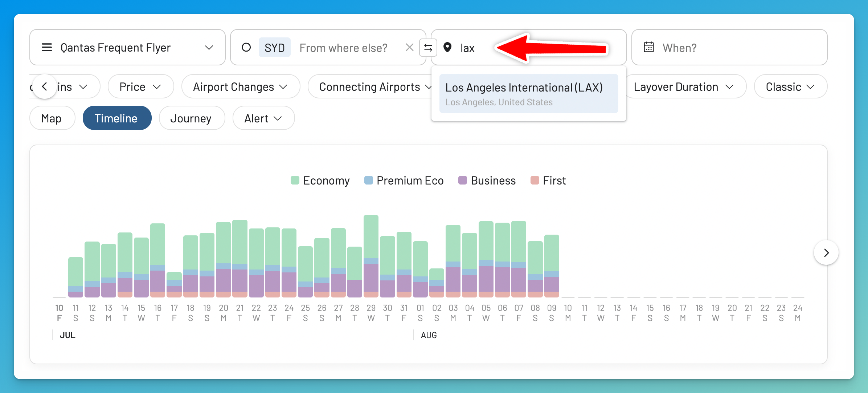Toggle Economy series in legend
The image size is (868, 393).
(x=320, y=181)
